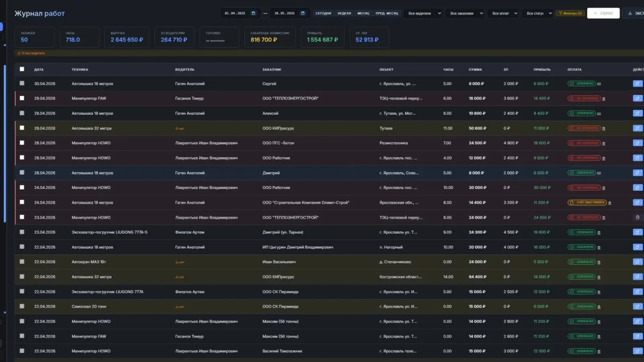This screenshot has width=644, height=362.
Task: Open the Все оплат payment filter dropdown
Action: coord(504,13)
